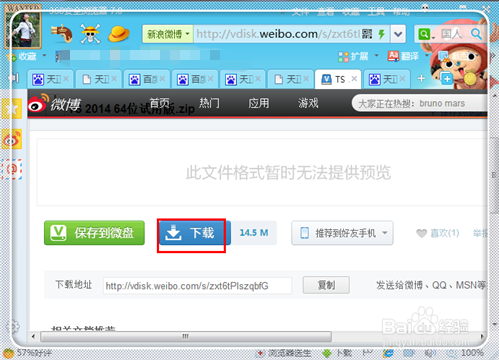Image resolution: width=499 pixels, height=360 pixels.
Task: Toggle the sidebar collapse icon left of the tabs
Action: [14, 78]
